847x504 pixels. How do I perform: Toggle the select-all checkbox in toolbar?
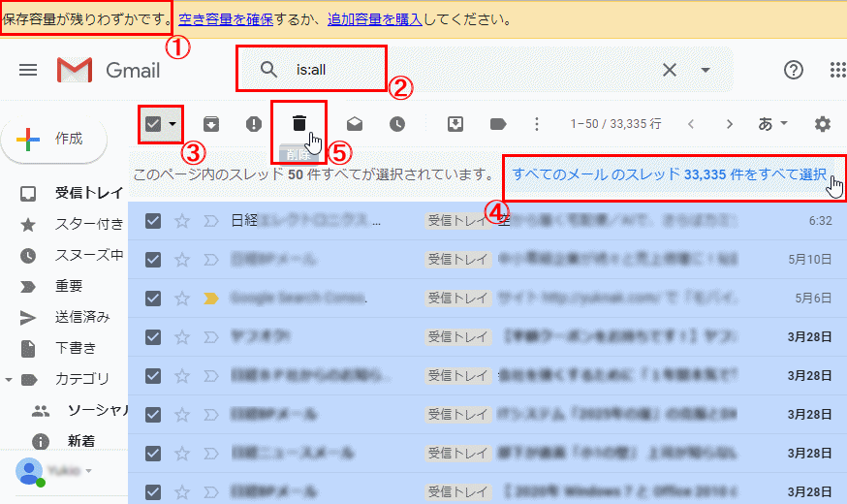[x=152, y=124]
